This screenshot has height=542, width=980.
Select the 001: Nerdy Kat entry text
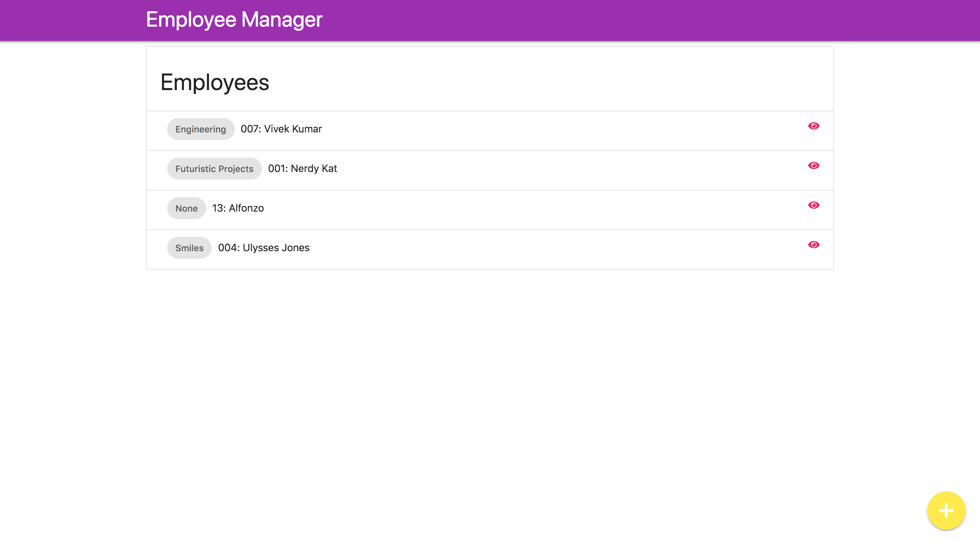[x=302, y=169]
